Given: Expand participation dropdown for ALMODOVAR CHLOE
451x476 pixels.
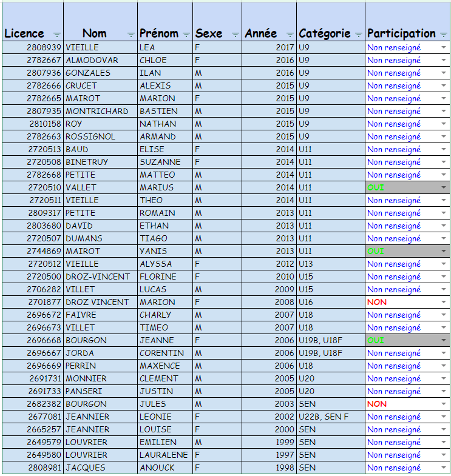Looking at the screenshot, I should pyautogui.click(x=444, y=60).
